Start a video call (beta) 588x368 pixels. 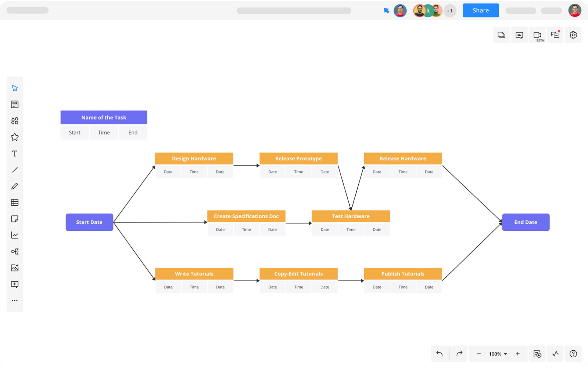(x=537, y=35)
